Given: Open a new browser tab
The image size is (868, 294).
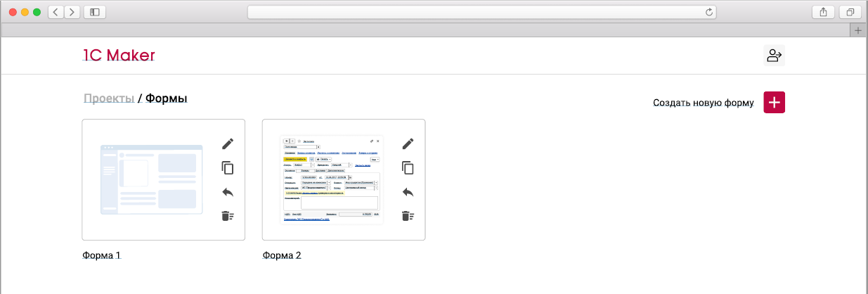Looking at the screenshot, I should pyautogui.click(x=857, y=30).
